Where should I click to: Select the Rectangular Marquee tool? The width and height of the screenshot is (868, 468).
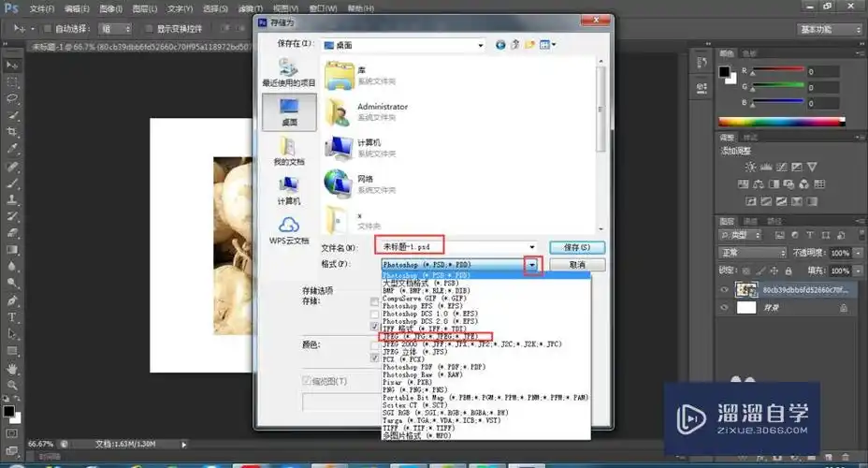[11, 82]
